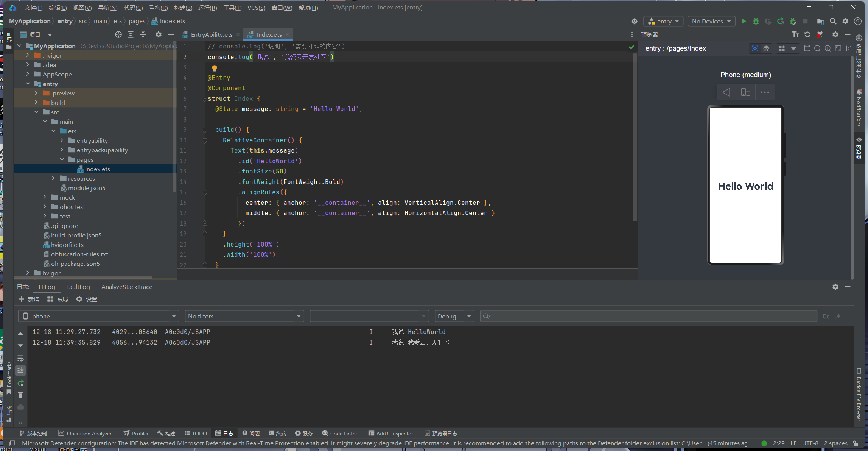
Task: Toggle soft-wrap in the HiLog panel
Action: [20, 358]
